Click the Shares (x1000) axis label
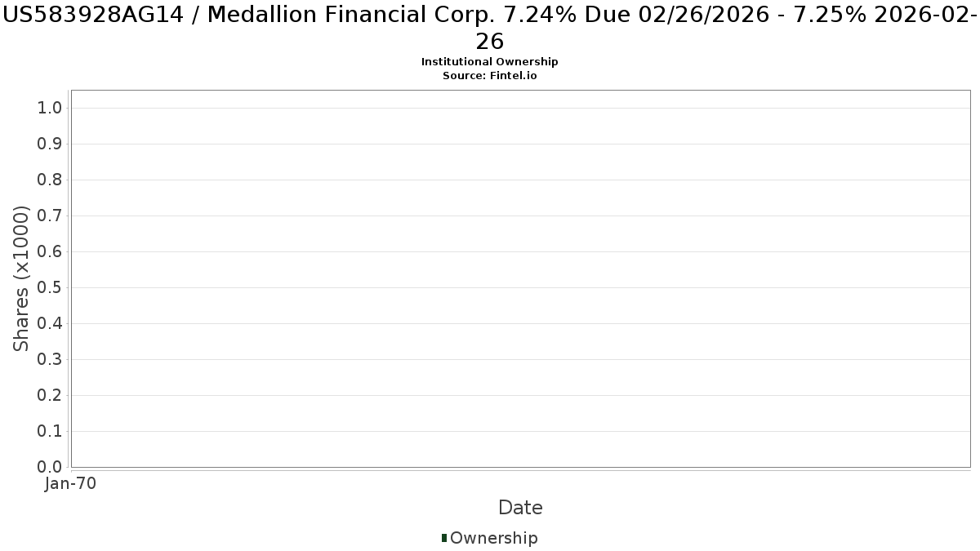980x551 pixels. click(x=22, y=278)
